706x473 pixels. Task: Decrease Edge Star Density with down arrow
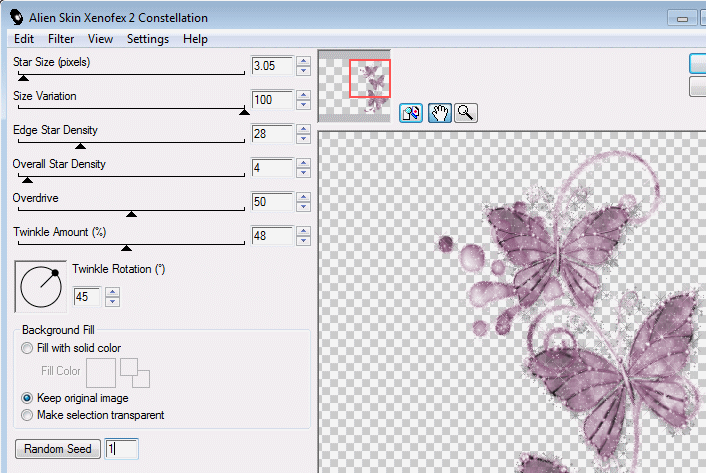tap(303, 139)
